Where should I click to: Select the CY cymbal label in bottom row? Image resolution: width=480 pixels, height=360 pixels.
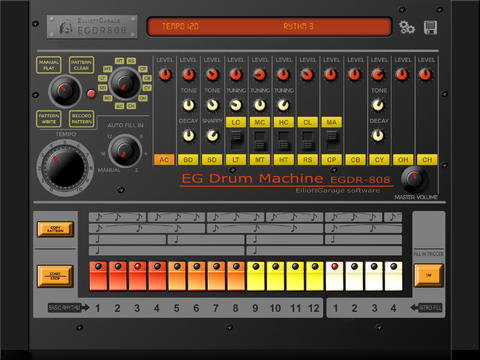tap(379, 160)
